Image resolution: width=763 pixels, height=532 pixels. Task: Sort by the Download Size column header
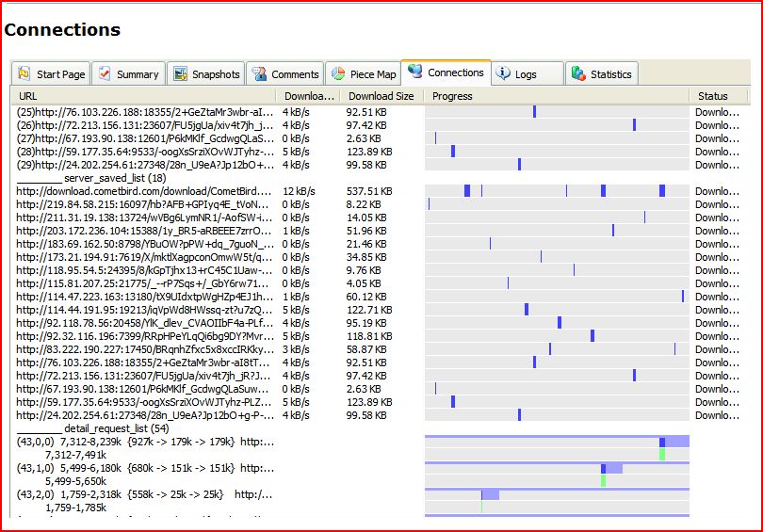[382, 96]
